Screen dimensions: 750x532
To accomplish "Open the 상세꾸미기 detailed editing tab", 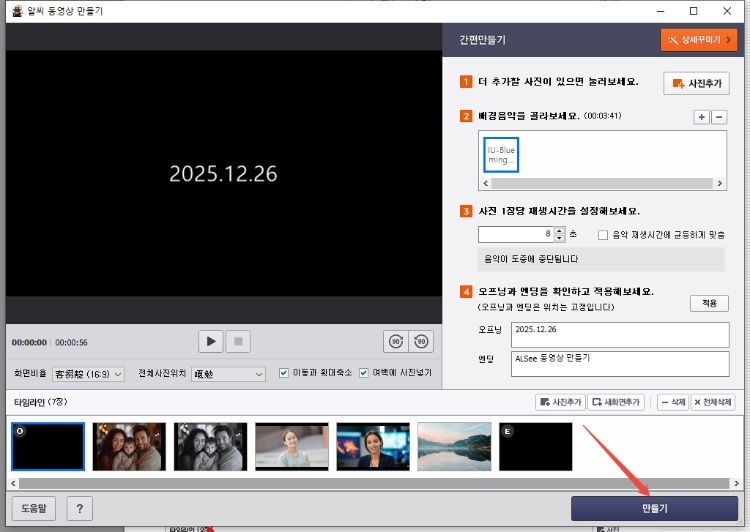I will pyautogui.click(x=698, y=40).
